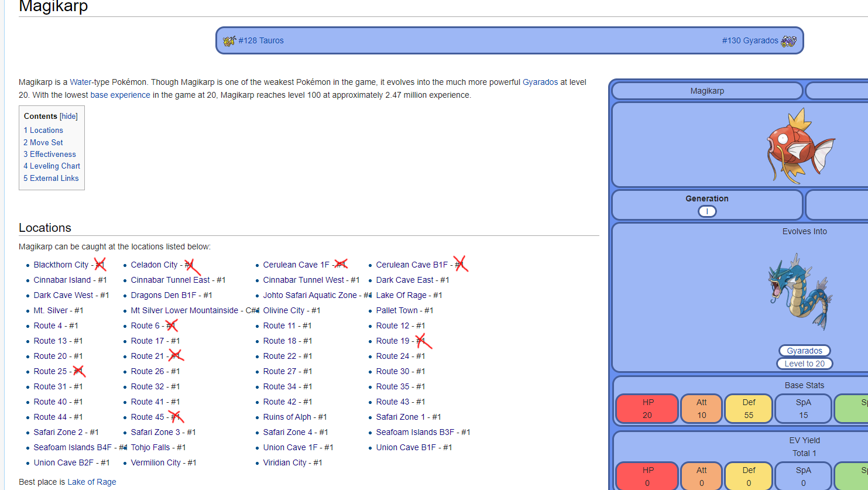Open the #130 Gyarados link
Screen dimensions: 868x490
(750, 40)
